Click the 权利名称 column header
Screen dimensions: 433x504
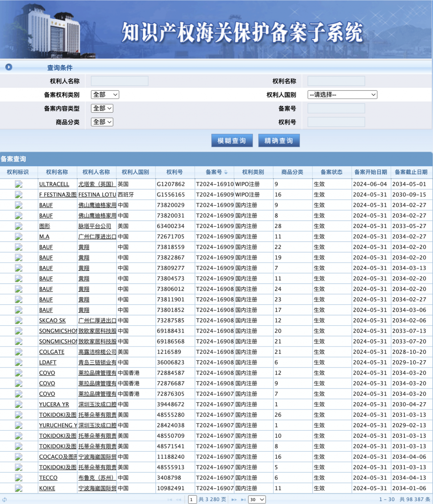pos(57,172)
